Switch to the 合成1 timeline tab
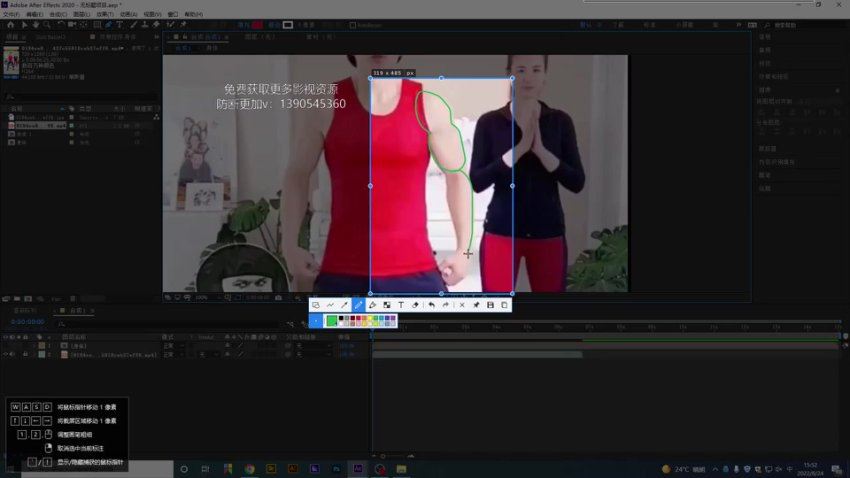 click(x=78, y=311)
